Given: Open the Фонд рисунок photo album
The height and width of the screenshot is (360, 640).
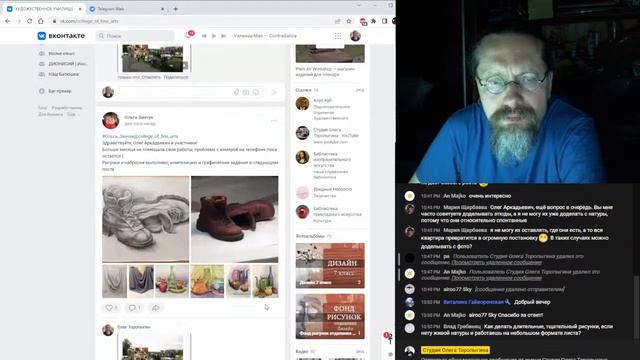Looking at the screenshot, I should [x=330, y=316].
